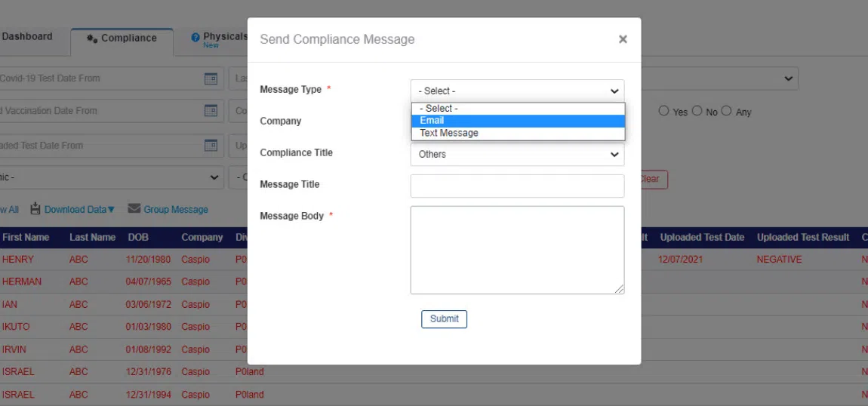Image resolution: width=868 pixels, height=406 pixels.
Task: Click calendar icon for Uploaded Test Date From
Action: coord(211,146)
